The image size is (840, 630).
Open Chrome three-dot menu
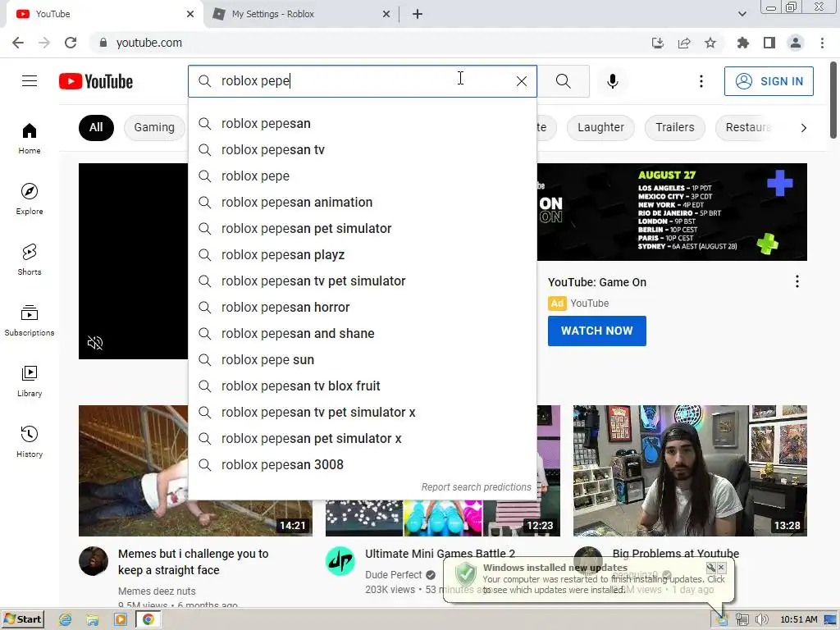[x=822, y=43]
